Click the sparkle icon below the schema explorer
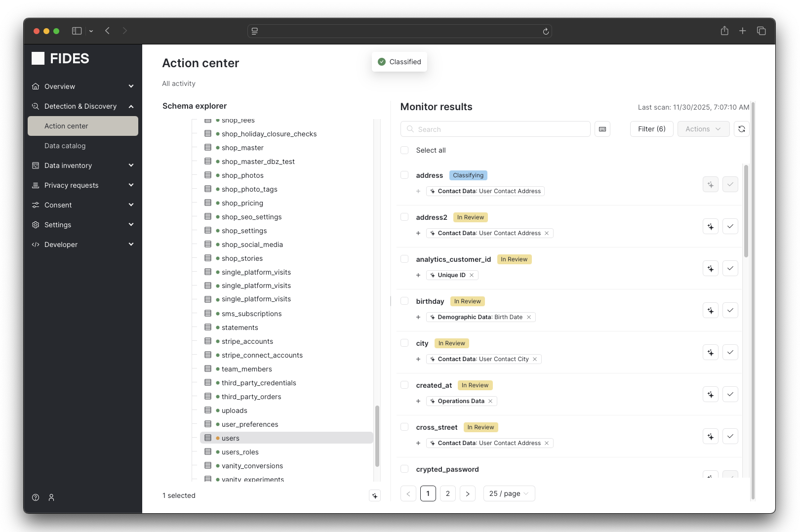The height and width of the screenshot is (532, 800). point(375,495)
